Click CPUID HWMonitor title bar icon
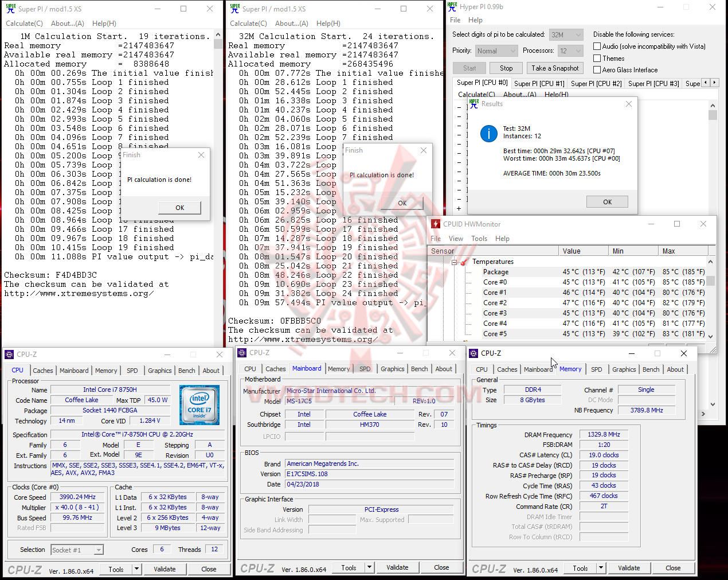728x580 pixels. 436,224
